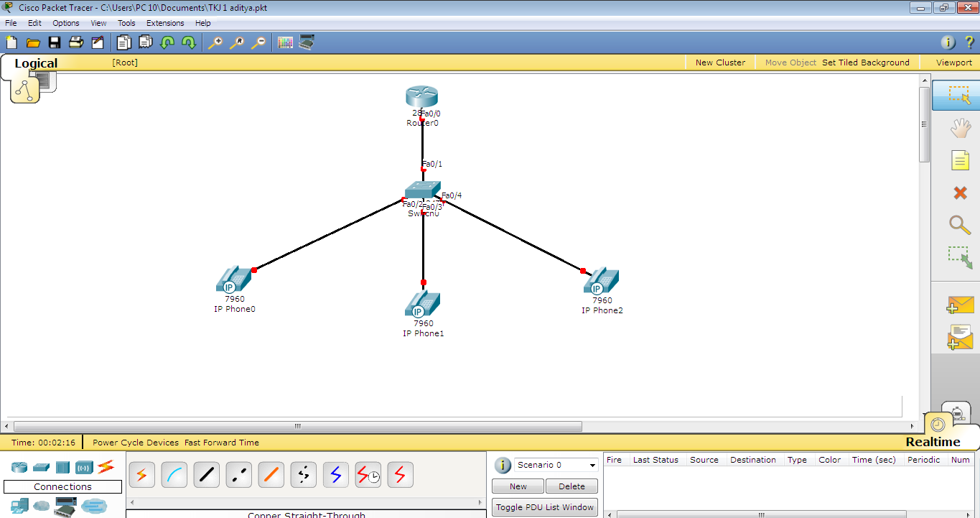Select the Move Layout hand tool
980x518 pixels.
961,128
